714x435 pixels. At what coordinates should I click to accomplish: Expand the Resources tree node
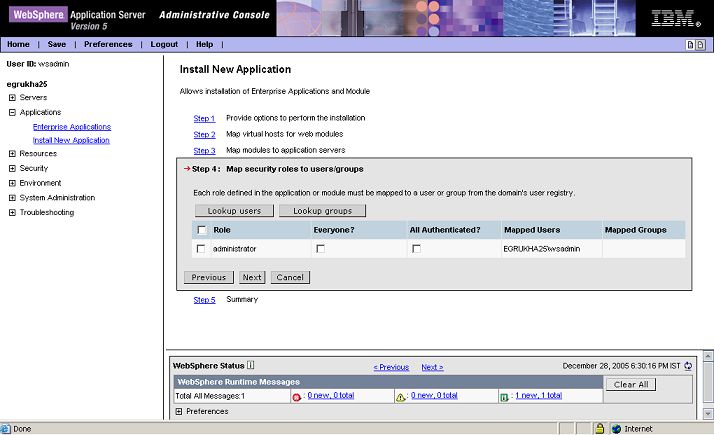coord(12,154)
